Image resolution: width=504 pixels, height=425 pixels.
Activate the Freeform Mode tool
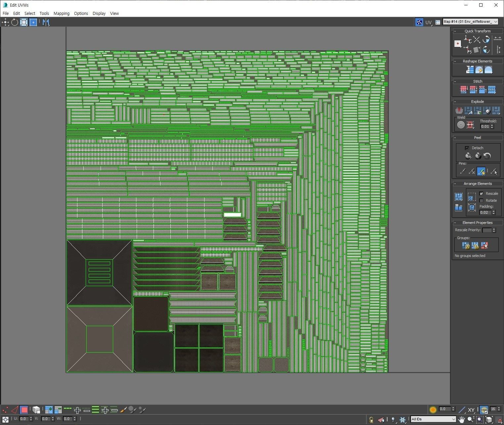(x=33, y=22)
